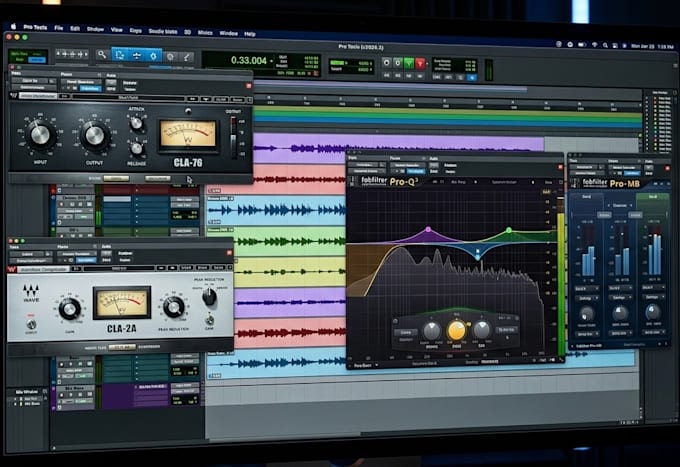
Task: Open the Pro Tools application menu
Action: point(35,27)
